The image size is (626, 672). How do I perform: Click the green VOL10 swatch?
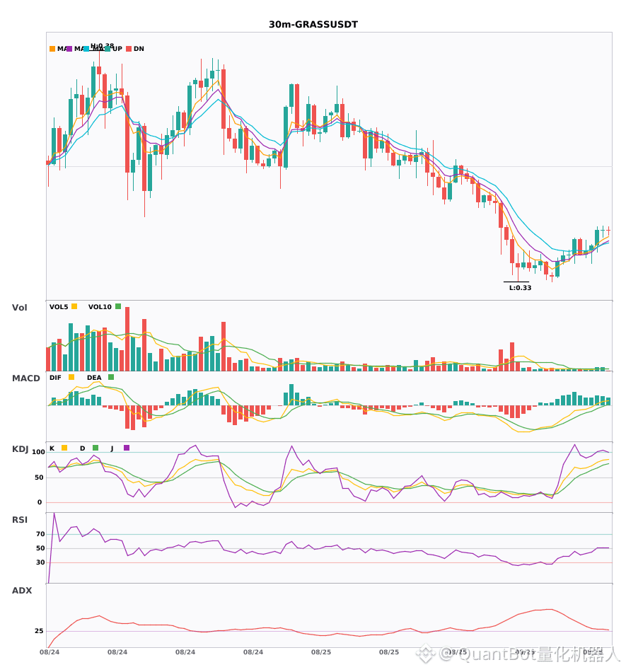[118, 306]
